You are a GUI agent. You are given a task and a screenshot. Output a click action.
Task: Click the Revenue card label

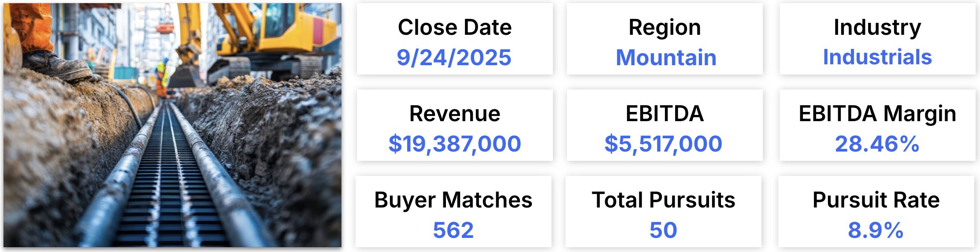click(454, 114)
